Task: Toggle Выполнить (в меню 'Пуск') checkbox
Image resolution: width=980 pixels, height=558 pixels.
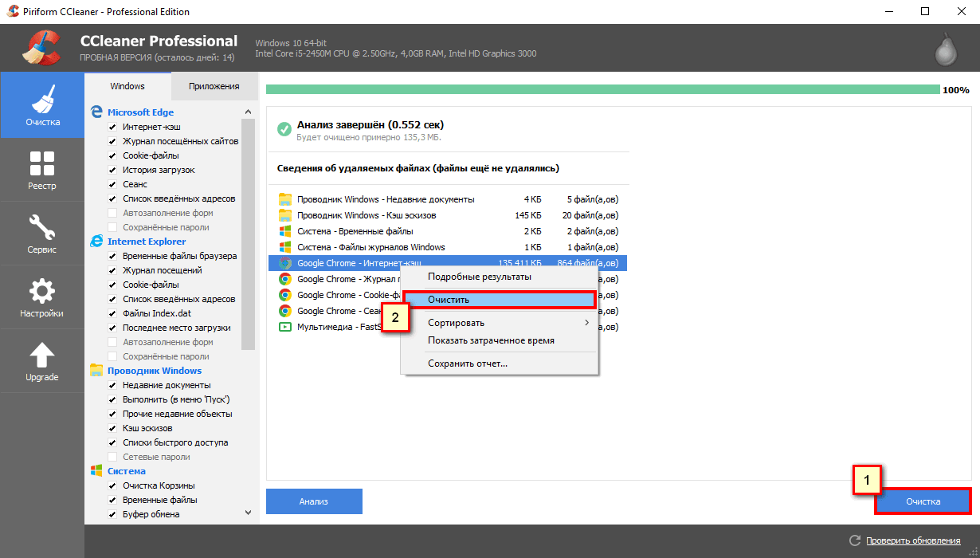Action: pyautogui.click(x=112, y=399)
